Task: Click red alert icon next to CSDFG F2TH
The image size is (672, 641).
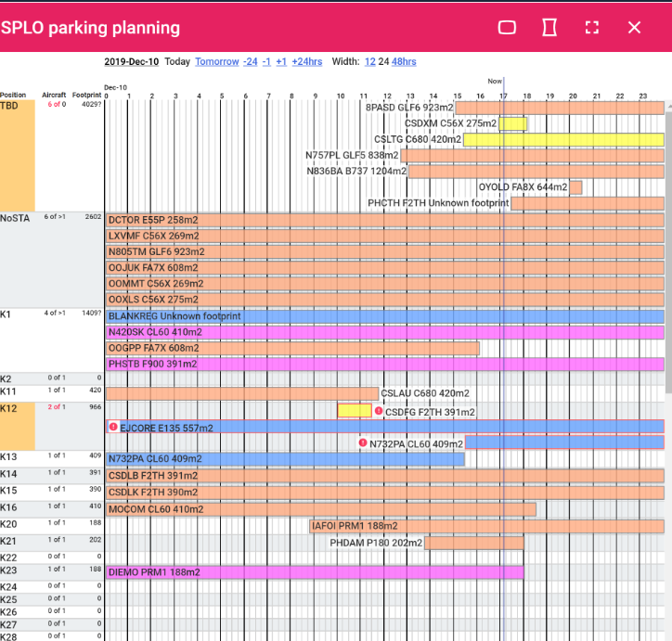Action: tap(379, 411)
